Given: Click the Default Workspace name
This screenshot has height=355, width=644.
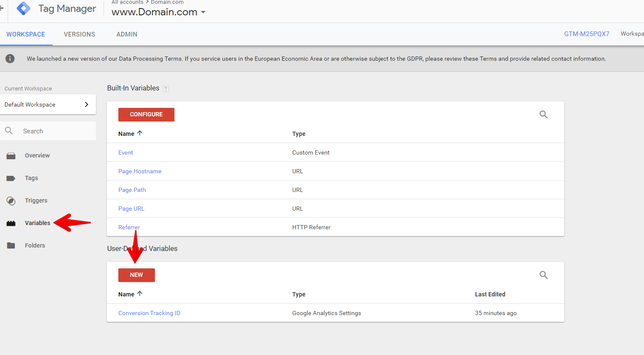Looking at the screenshot, I should [x=30, y=104].
